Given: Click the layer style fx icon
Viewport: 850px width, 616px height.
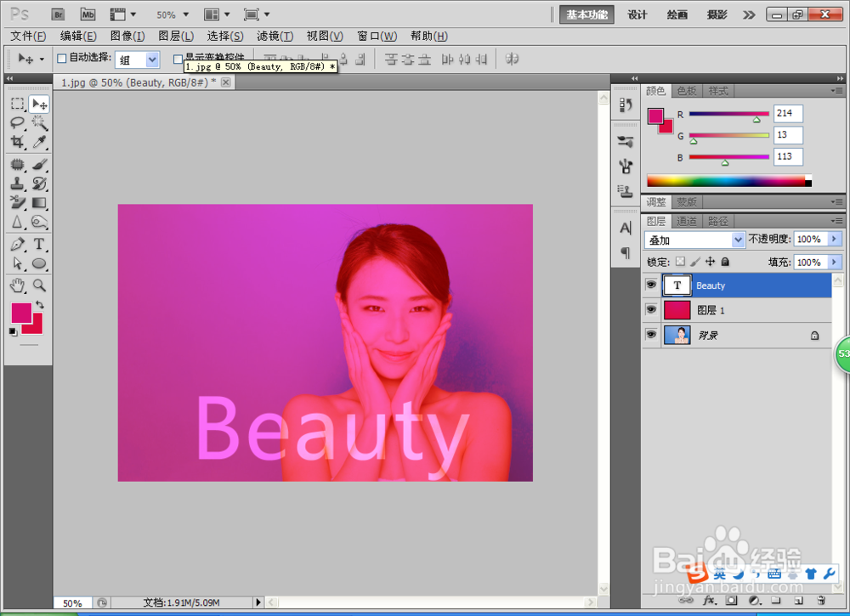Looking at the screenshot, I should pyautogui.click(x=709, y=601).
